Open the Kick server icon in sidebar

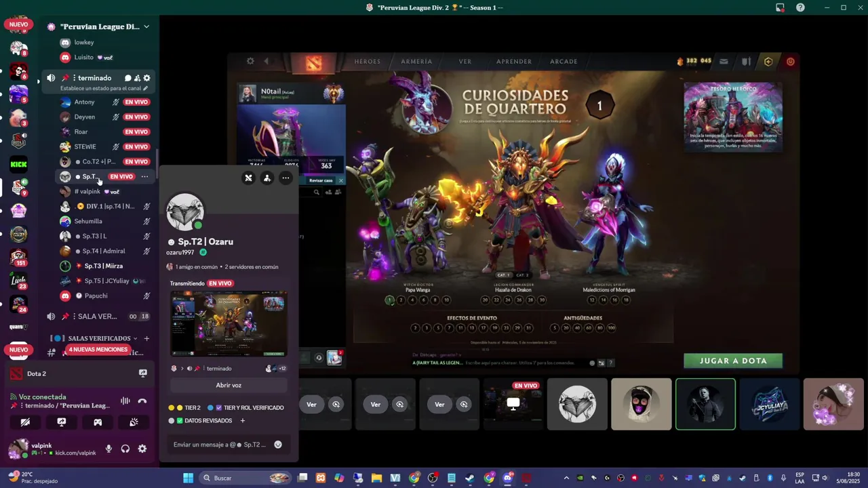click(x=19, y=164)
